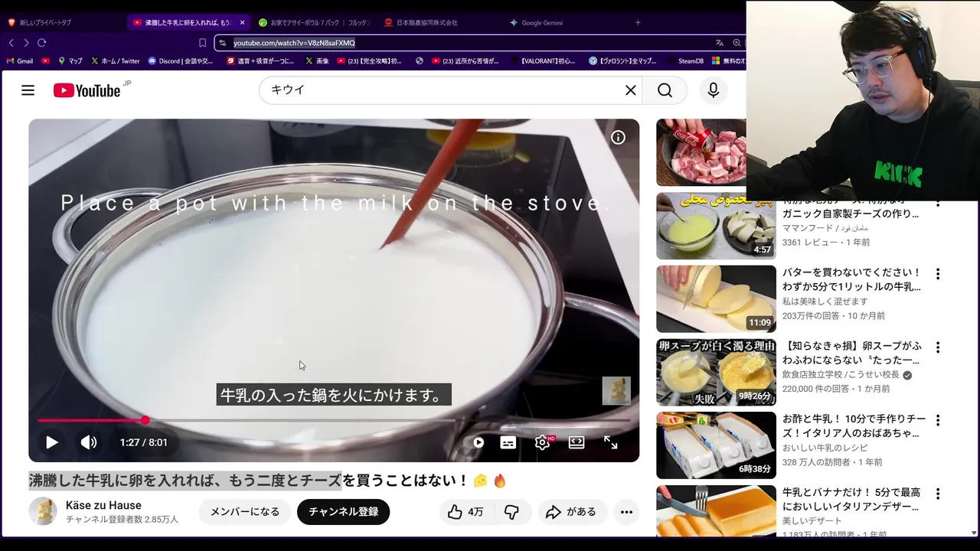Clear the search box with the X icon
Viewport: 980px width, 551px height.
[630, 90]
